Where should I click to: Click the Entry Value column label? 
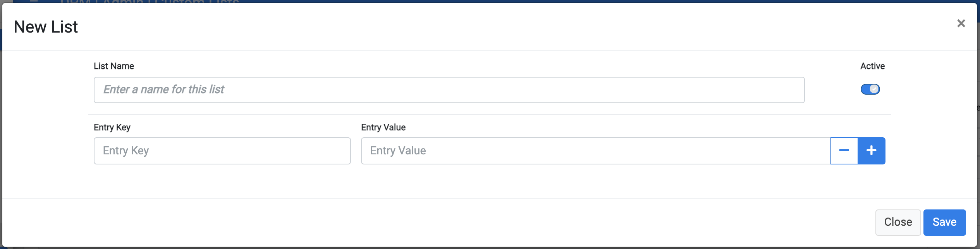[x=383, y=127]
